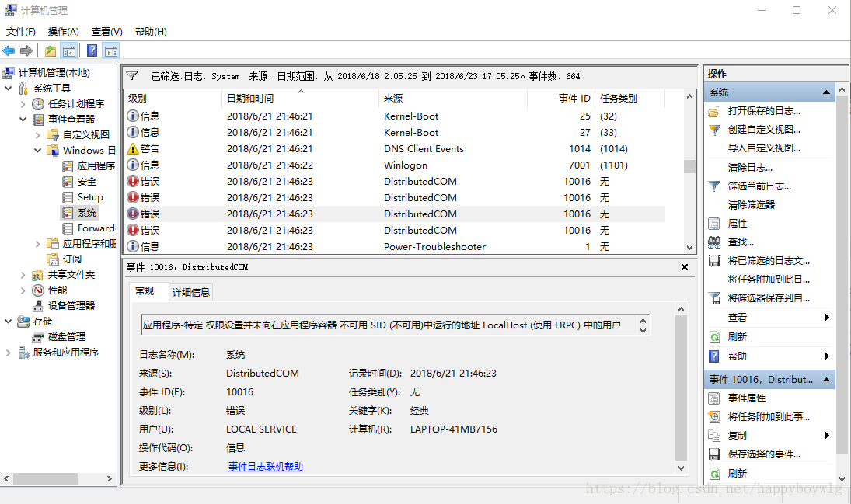Click the event list vertical scrollbar thumb

689,166
